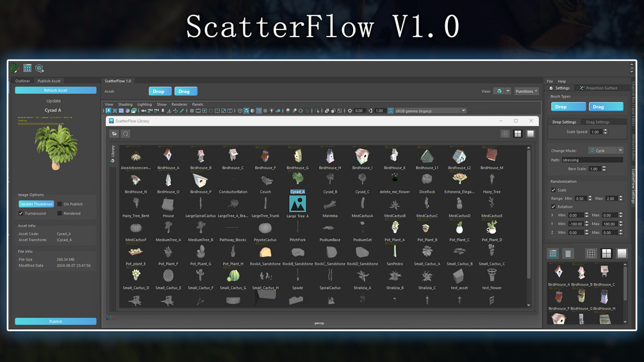
Task: Switch to Projection Surface tab
Action: click(x=599, y=88)
